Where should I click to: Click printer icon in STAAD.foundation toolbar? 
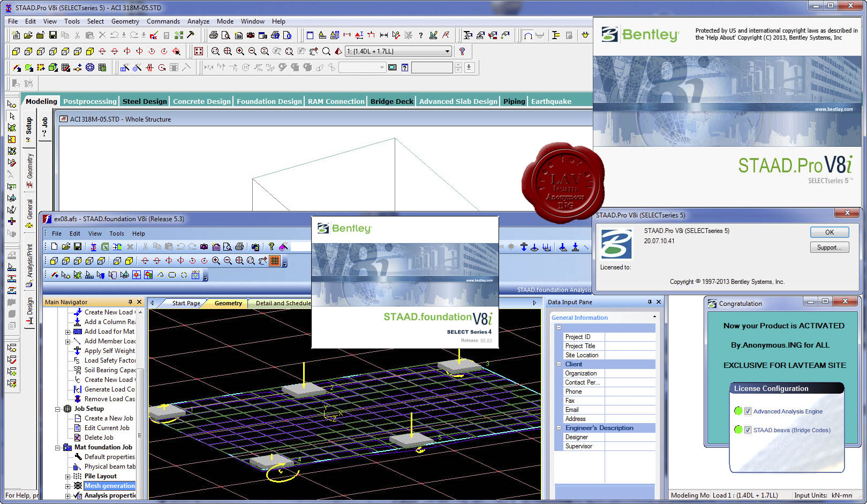(239, 246)
